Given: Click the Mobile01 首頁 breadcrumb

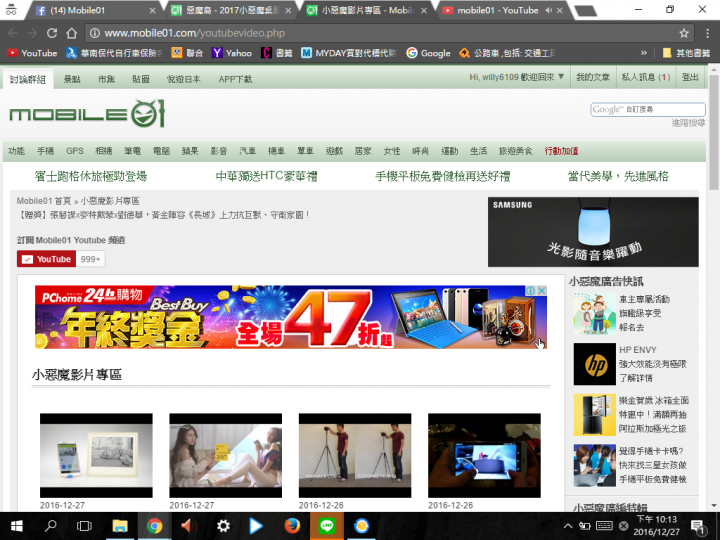Looking at the screenshot, I should tap(44, 201).
